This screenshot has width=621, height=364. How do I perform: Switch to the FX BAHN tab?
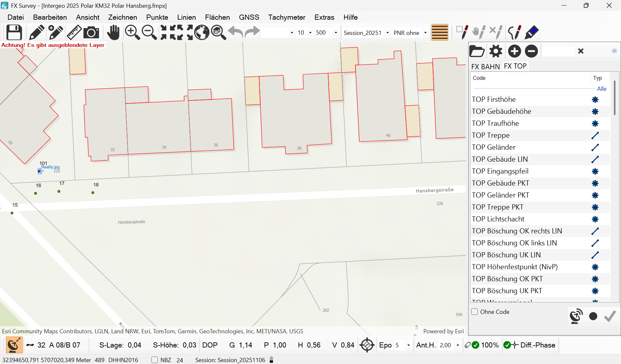[485, 66]
